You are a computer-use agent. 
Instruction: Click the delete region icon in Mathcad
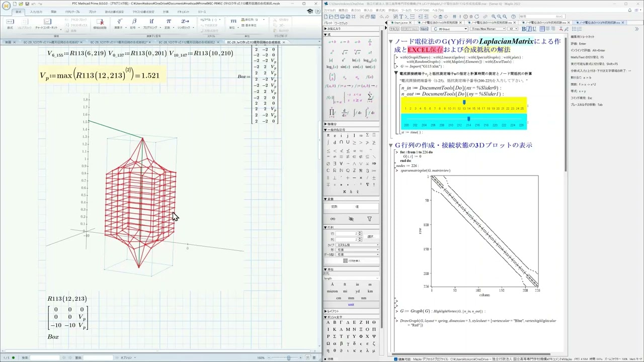click(100, 24)
